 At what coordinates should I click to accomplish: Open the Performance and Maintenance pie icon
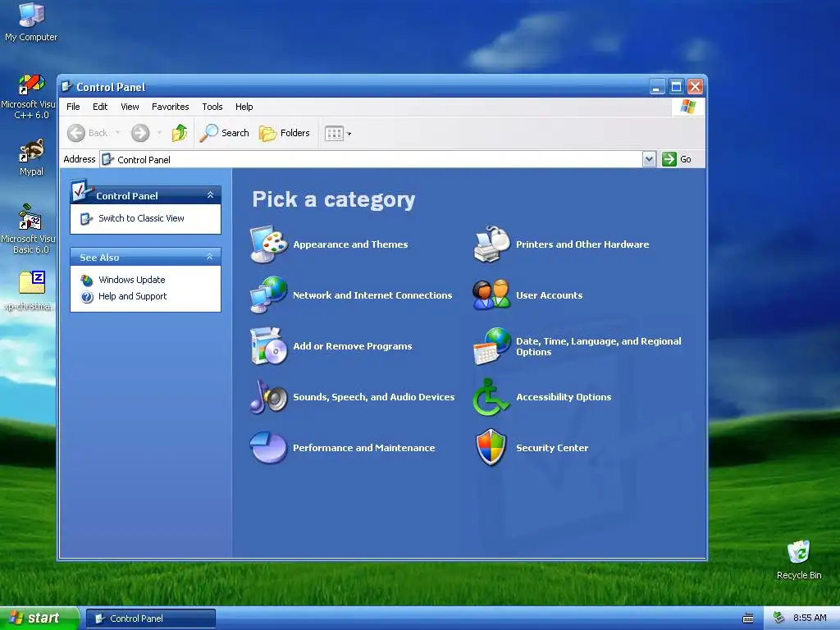[x=268, y=448]
